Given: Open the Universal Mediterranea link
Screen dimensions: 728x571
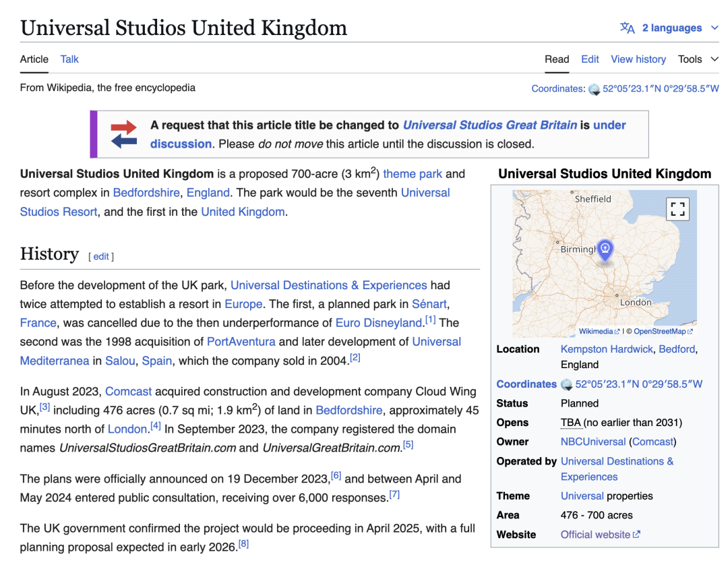Looking at the screenshot, I should pyautogui.click(x=55, y=361).
